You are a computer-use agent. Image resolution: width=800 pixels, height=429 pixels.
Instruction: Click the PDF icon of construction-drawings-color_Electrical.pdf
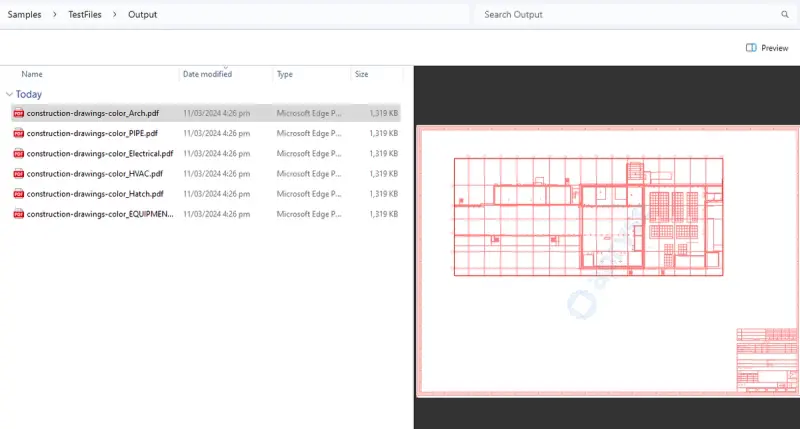pyautogui.click(x=18, y=154)
